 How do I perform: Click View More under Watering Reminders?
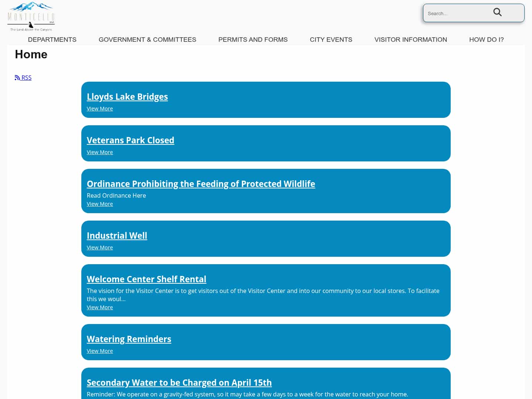coord(100,351)
